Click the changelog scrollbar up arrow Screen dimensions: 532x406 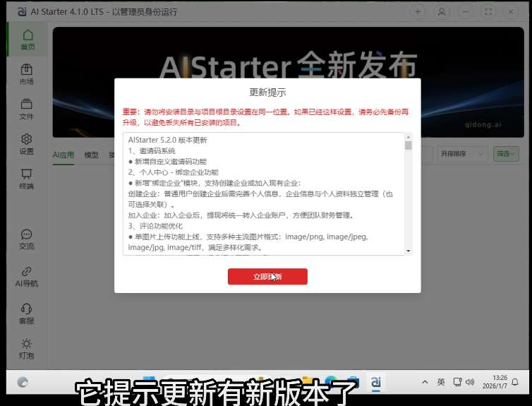tap(408, 137)
